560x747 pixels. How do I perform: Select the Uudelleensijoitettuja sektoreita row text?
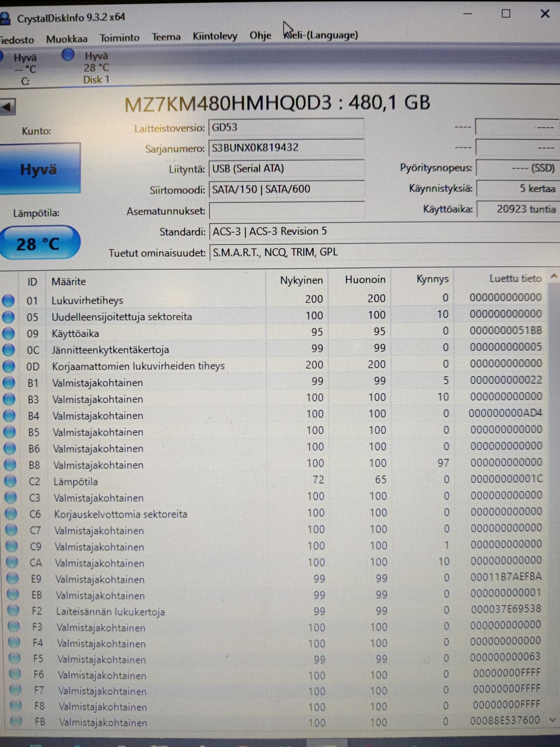click(121, 317)
